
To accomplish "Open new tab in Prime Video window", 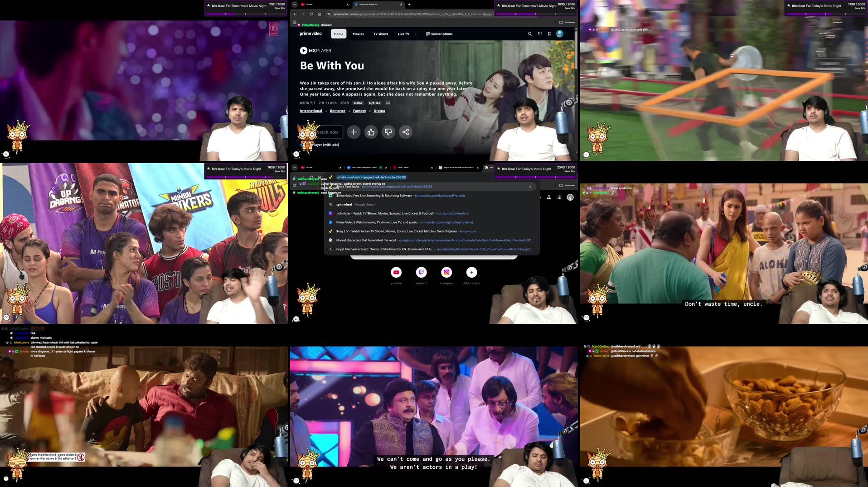I will click(x=409, y=5).
